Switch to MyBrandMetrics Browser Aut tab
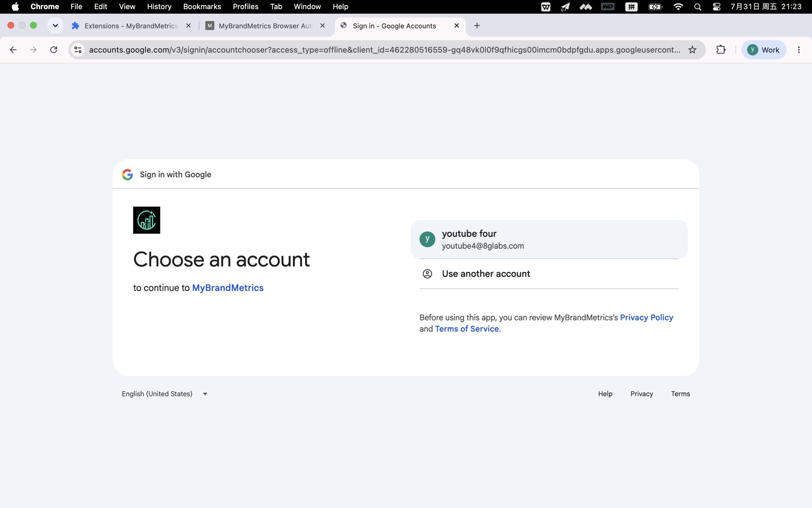 tap(265, 26)
